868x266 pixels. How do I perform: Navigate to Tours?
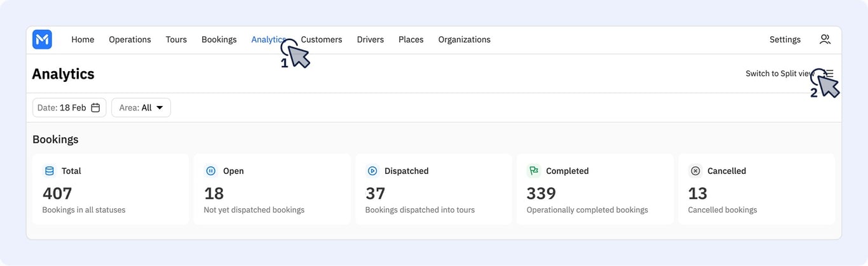tap(176, 39)
